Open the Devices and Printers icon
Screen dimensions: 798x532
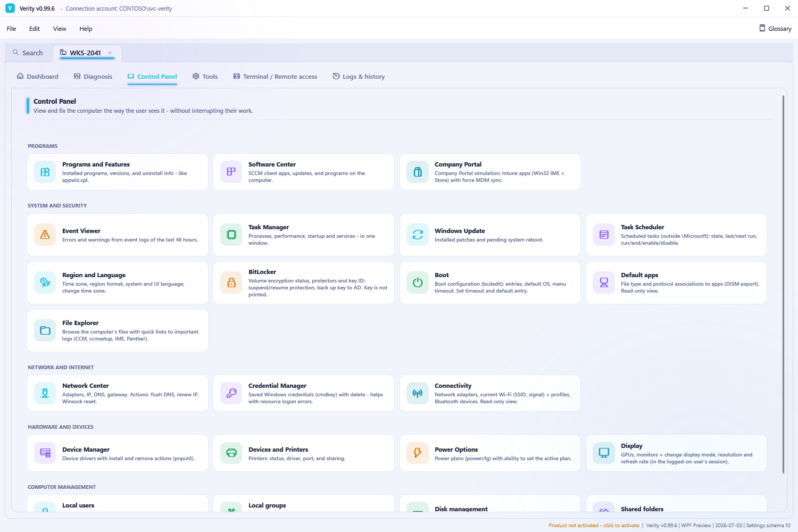pos(231,453)
